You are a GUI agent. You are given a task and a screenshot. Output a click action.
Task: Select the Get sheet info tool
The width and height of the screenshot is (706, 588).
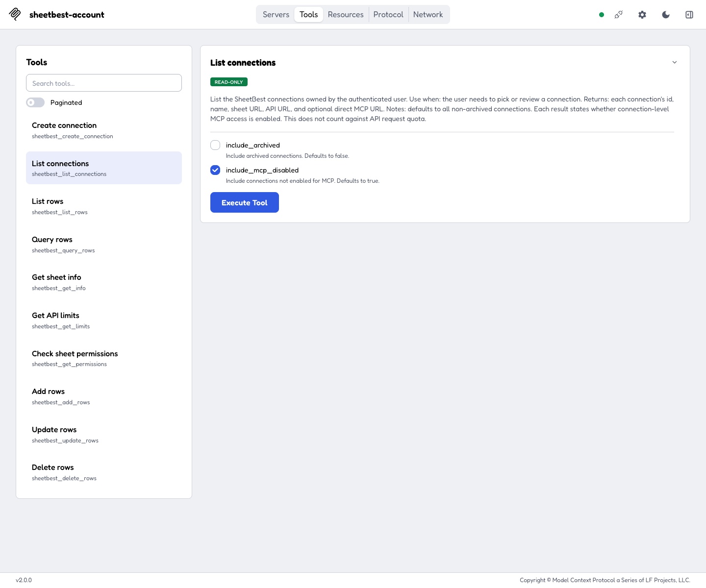point(104,282)
